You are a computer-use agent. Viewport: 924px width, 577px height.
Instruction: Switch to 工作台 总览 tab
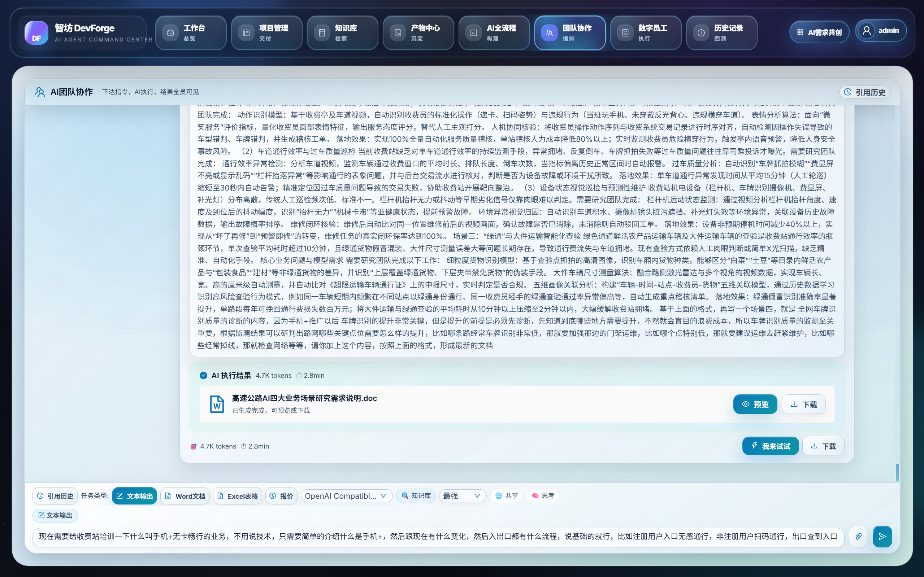tap(191, 33)
